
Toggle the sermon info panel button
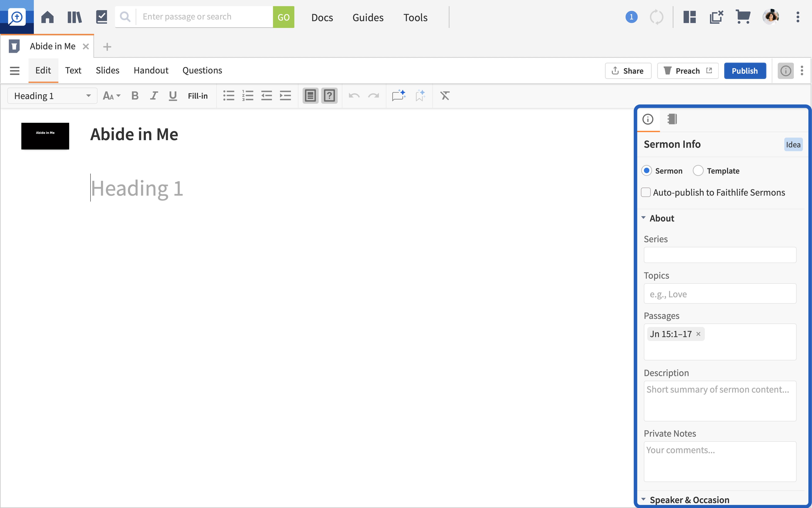pos(786,70)
